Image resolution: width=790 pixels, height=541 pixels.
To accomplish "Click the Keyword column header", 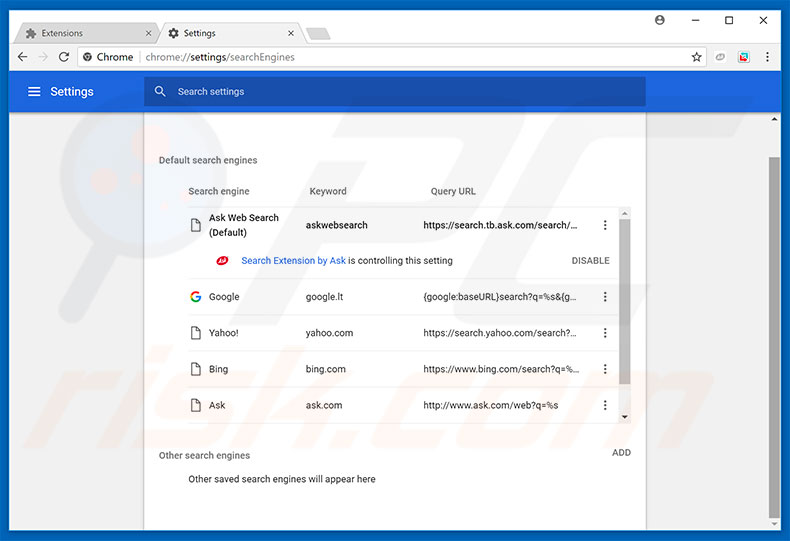I will click(x=328, y=191).
